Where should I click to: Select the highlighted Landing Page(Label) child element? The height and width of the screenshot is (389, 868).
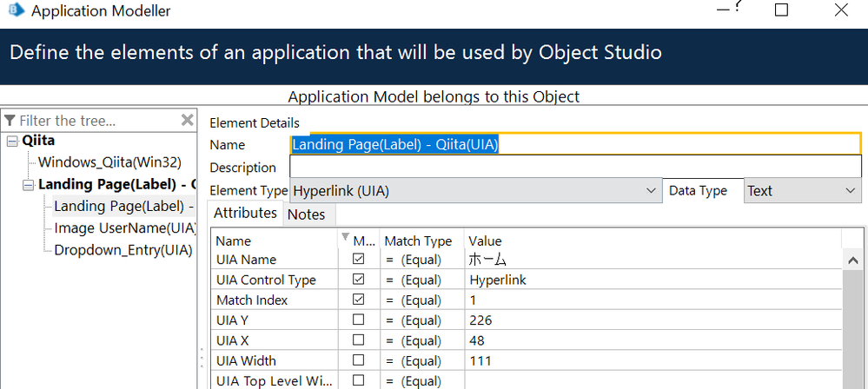(124, 207)
